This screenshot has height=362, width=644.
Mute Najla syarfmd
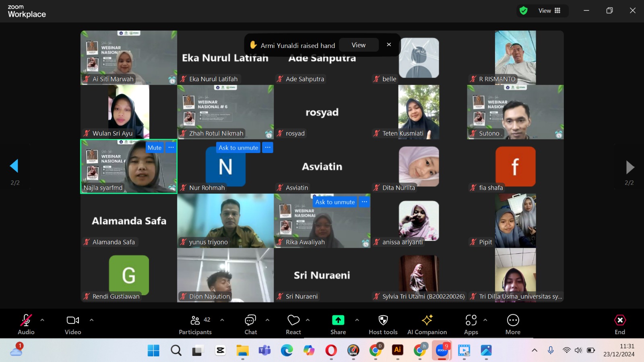(155, 148)
